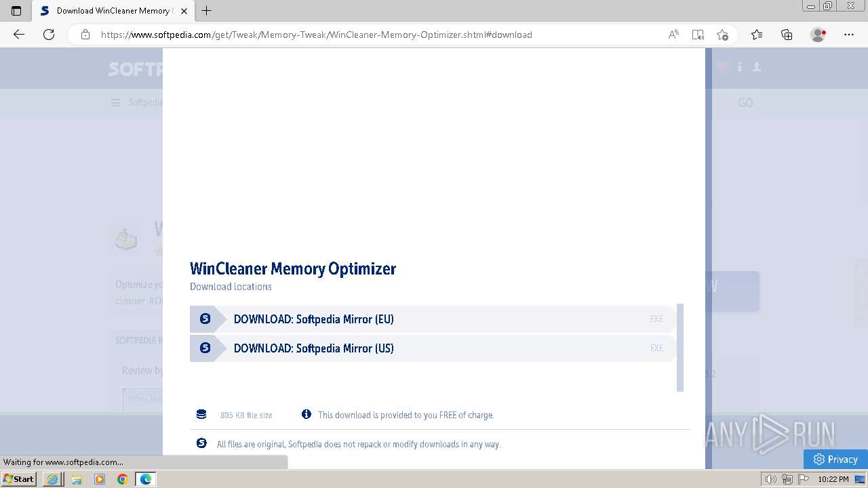Open Read aloud feature
This screenshot has height=488, width=868.
(673, 35)
